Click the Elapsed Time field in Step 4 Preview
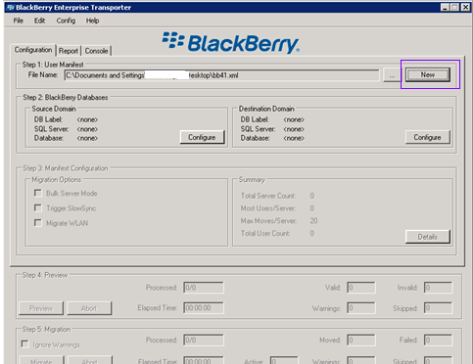The image size is (473, 364). pyautogui.click(x=203, y=308)
